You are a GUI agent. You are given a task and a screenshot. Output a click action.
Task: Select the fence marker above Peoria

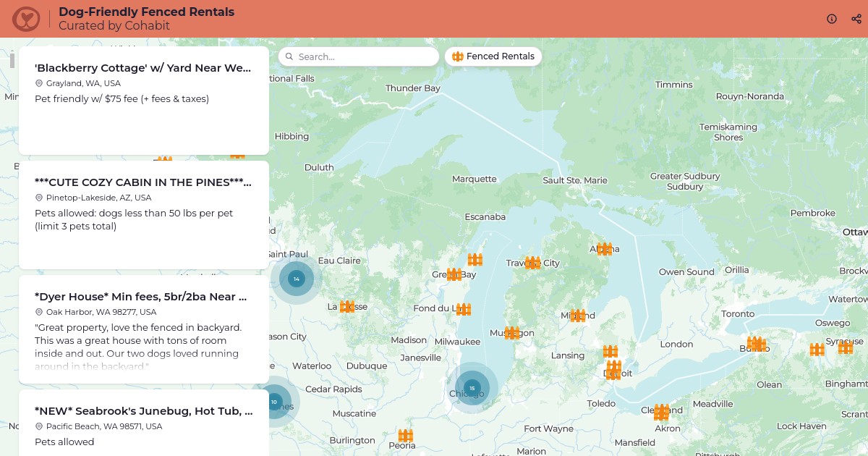point(406,436)
